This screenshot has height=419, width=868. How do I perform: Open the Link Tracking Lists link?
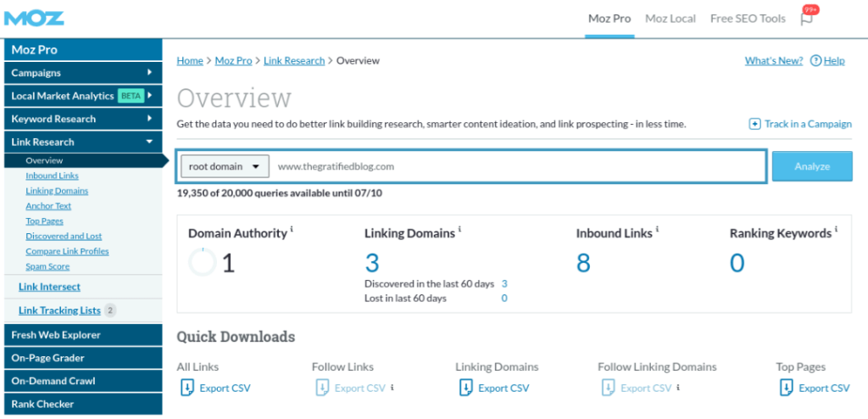[x=59, y=310]
